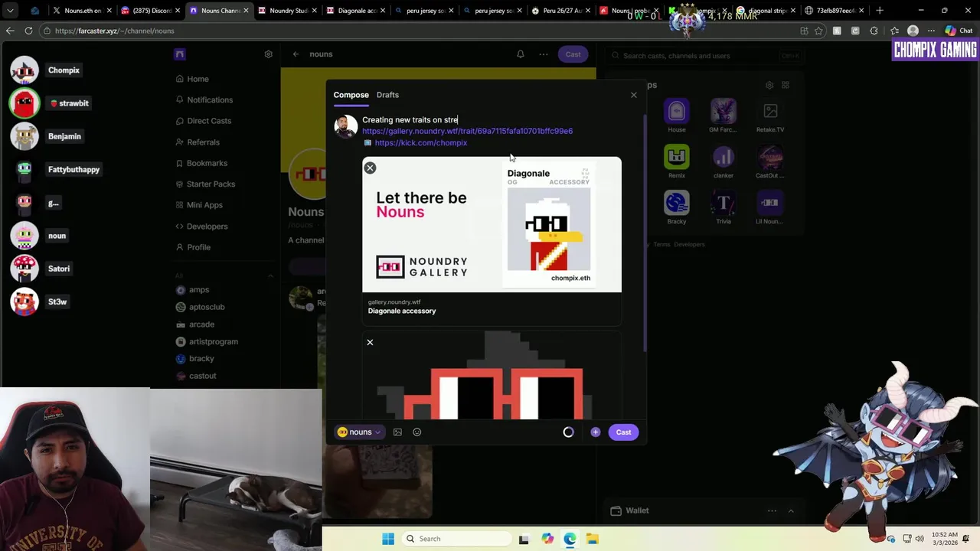Open sidebar settings gear icon
This screenshot has height=551, width=980.
tap(269, 54)
